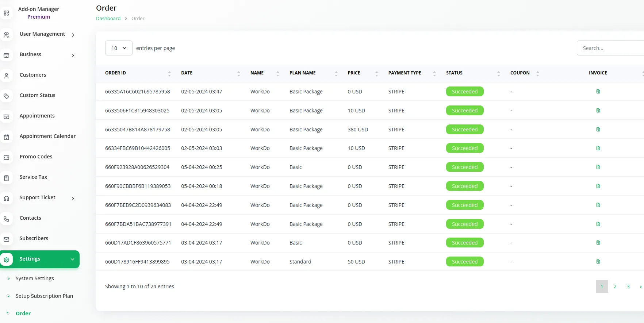
Task: Click Succeeded badge for 380 USD order
Action: [465, 129]
